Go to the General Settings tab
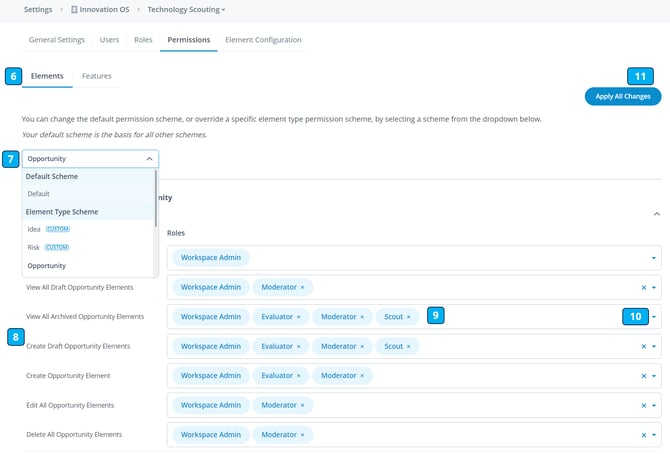 (x=57, y=40)
